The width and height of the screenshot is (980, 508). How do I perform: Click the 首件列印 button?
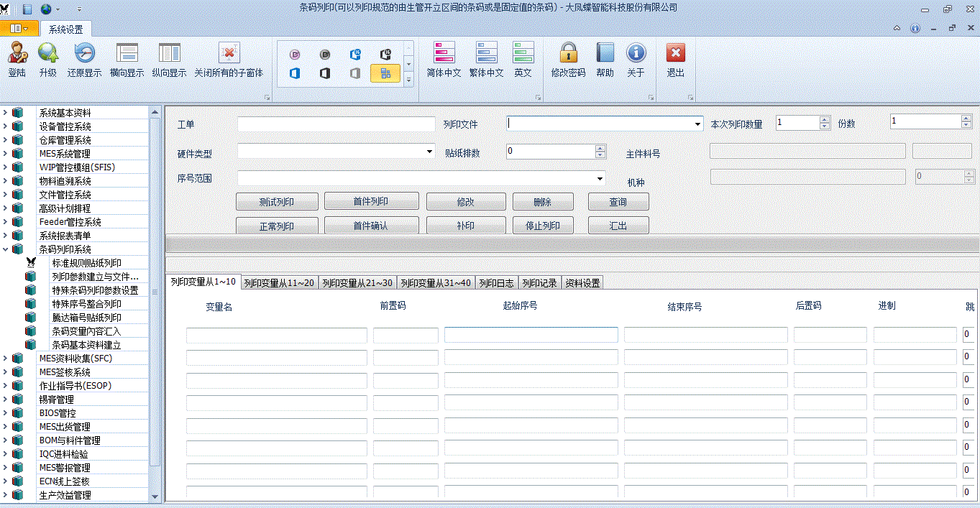(370, 201)
